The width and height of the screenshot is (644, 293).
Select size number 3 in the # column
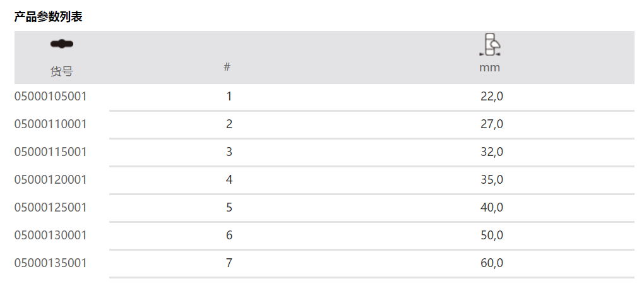point(229,152)
